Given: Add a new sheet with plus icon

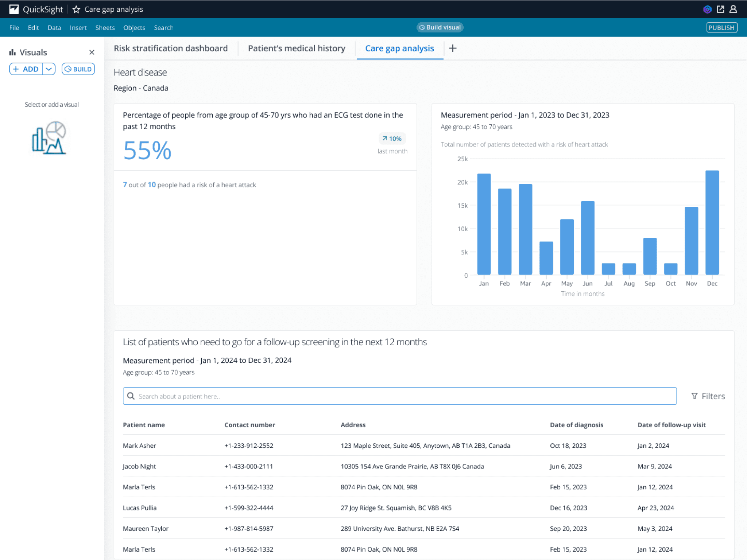Looking at the screenshot, I should point(453,48).
